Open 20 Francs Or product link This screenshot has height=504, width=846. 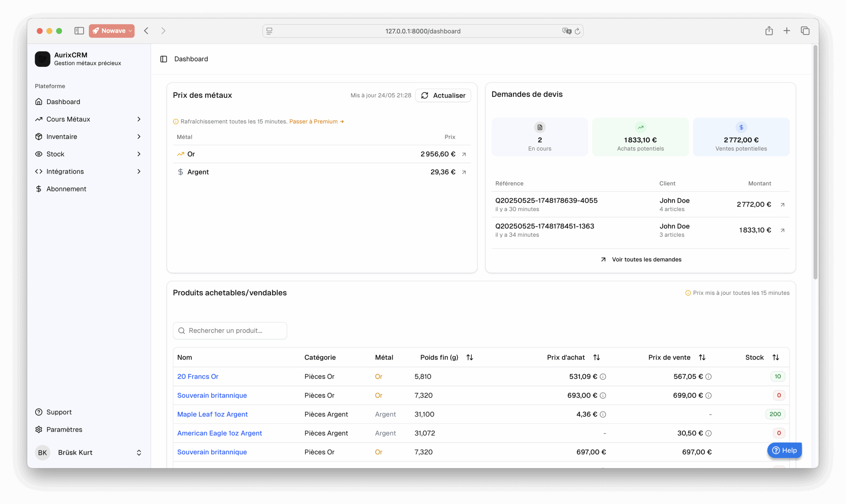coord(198,377)
